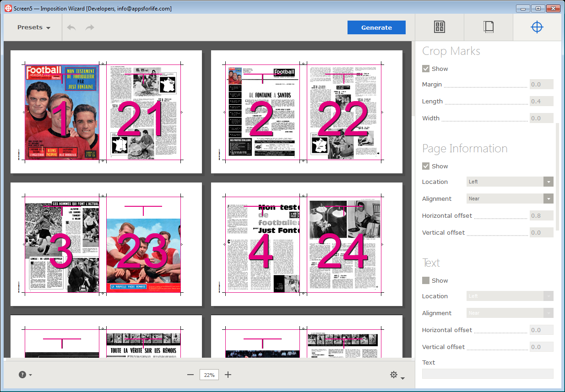The image size is (565, 392).
Task: Zoom in with the plus icon
Action: click(228, 375)
